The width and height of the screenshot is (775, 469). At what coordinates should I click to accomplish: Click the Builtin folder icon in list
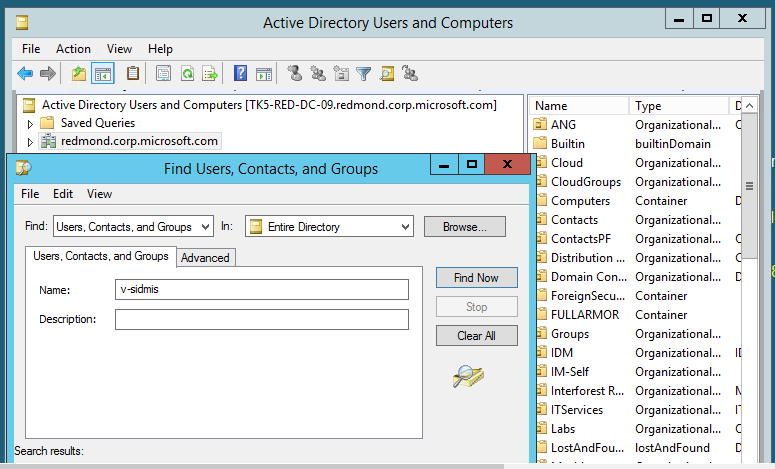coord(540,143)
